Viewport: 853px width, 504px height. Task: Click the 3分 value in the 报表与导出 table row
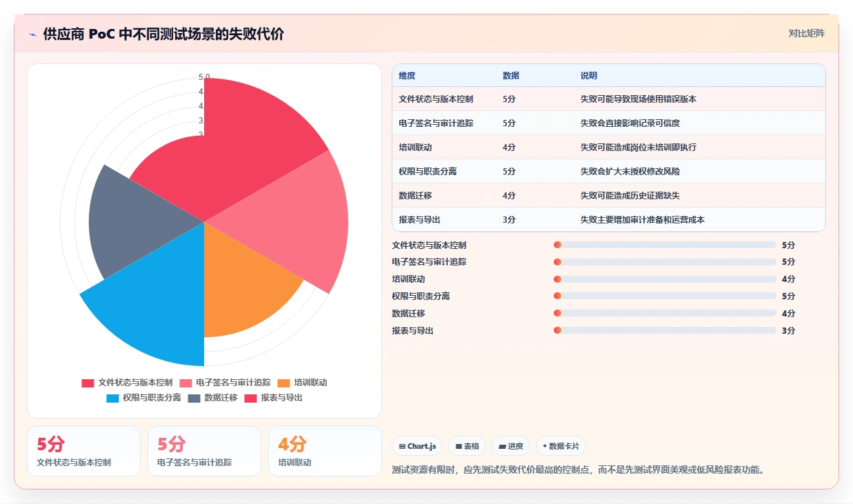[509, 220]
